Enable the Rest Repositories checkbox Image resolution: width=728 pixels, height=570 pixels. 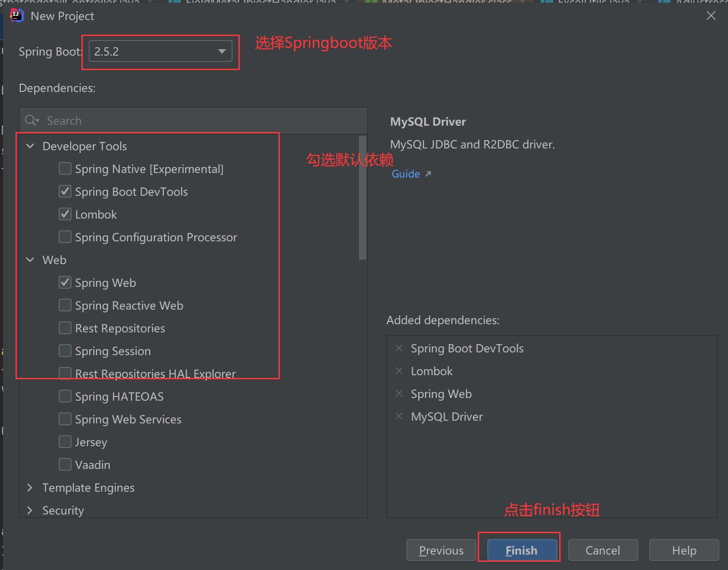pyautogui.click(x=65, y=328)
